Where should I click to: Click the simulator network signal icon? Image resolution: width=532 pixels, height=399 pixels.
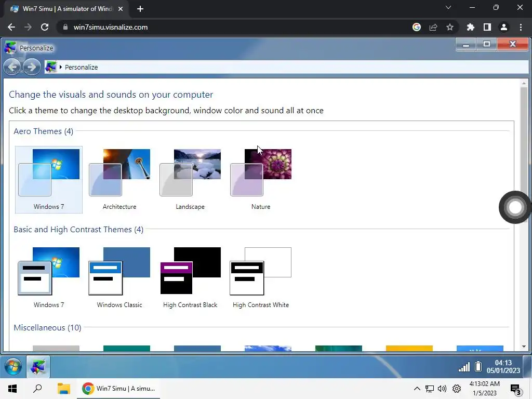(x=464, y=367)
